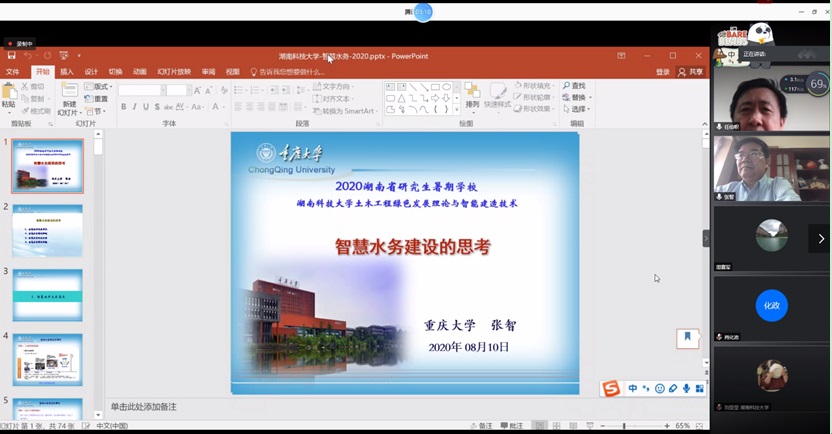832x434 pixels.
Task: Click the Sogou input method S icon
Action: (611, 388)
